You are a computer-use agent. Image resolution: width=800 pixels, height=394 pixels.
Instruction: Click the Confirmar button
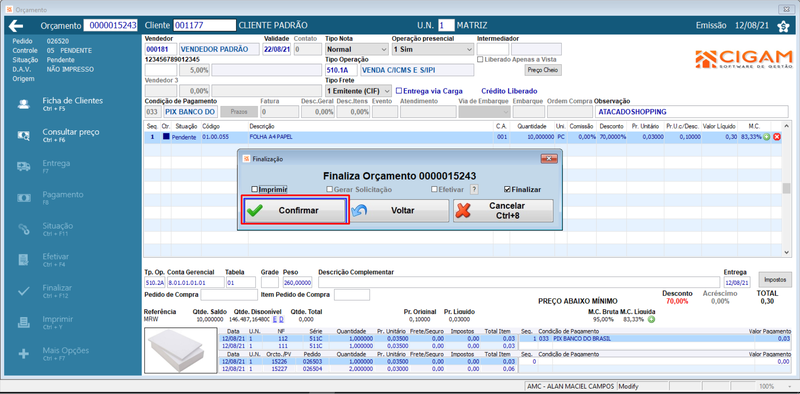click(x=295, y=211)
